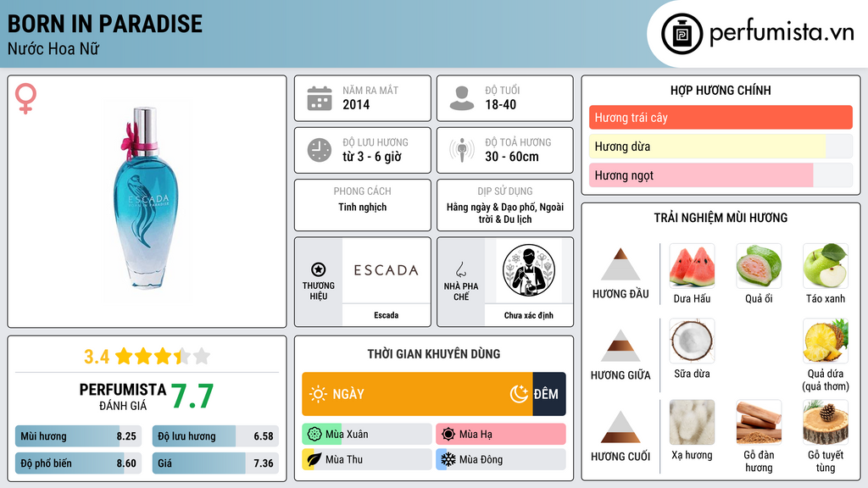Click the Tinh nghịch style value
The width and height of the screenshot is (868, 488).
363,207
